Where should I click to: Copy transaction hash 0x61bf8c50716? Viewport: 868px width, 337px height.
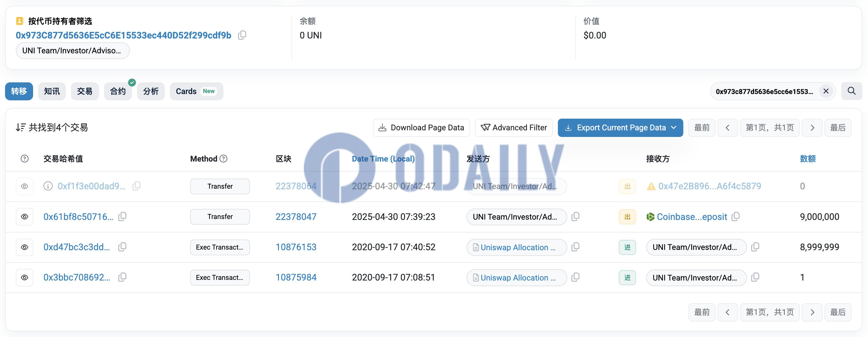(122, 216)
